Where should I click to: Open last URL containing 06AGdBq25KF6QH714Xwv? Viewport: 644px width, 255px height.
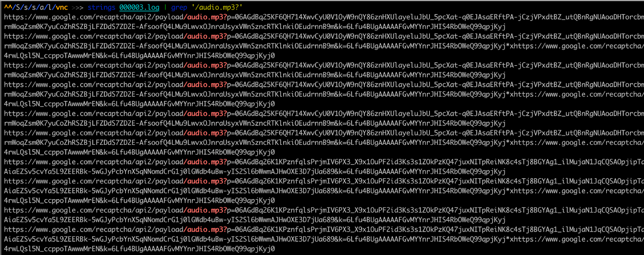click(x=324, y=133)
